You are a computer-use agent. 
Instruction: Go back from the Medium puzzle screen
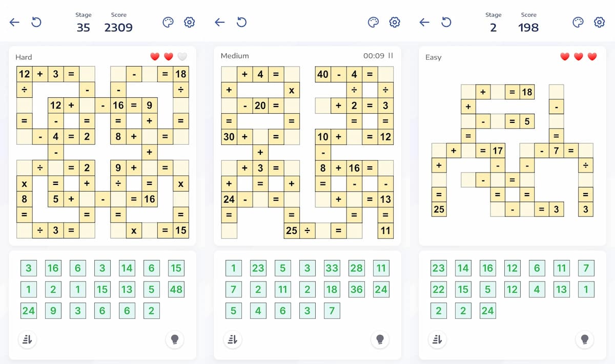coord(219,22)
